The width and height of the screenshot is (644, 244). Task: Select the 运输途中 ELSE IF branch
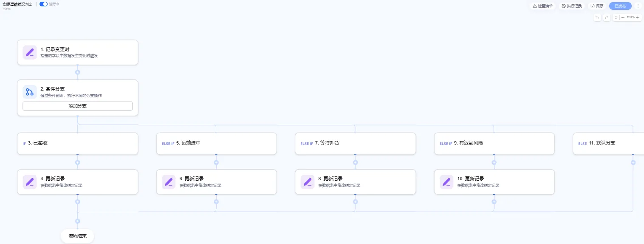click(216, 143)
